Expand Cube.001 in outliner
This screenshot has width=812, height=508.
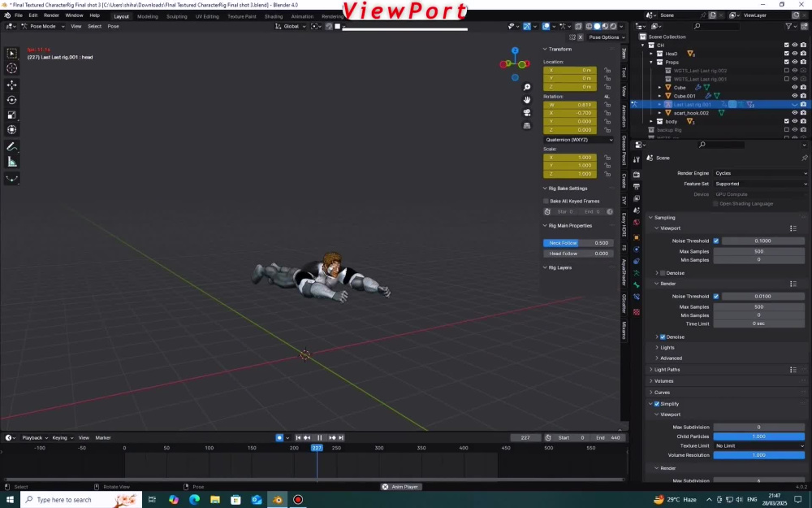click(659, 96)
